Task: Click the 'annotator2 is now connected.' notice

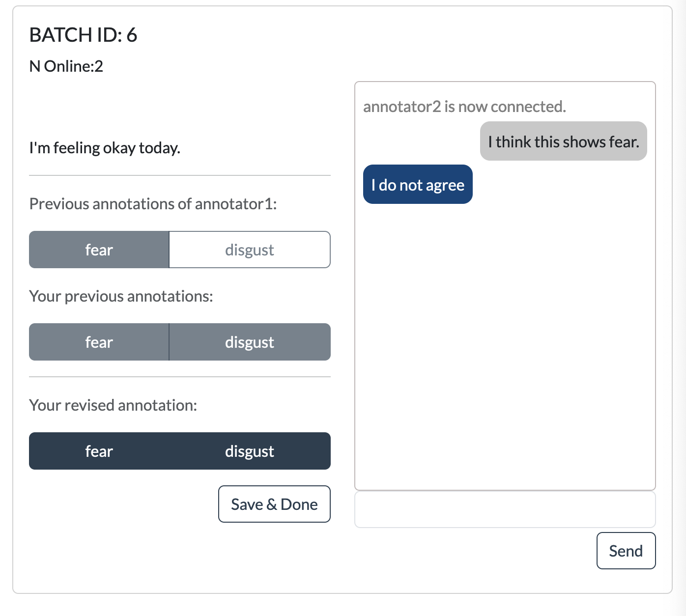Action: (x=464, y=107)
